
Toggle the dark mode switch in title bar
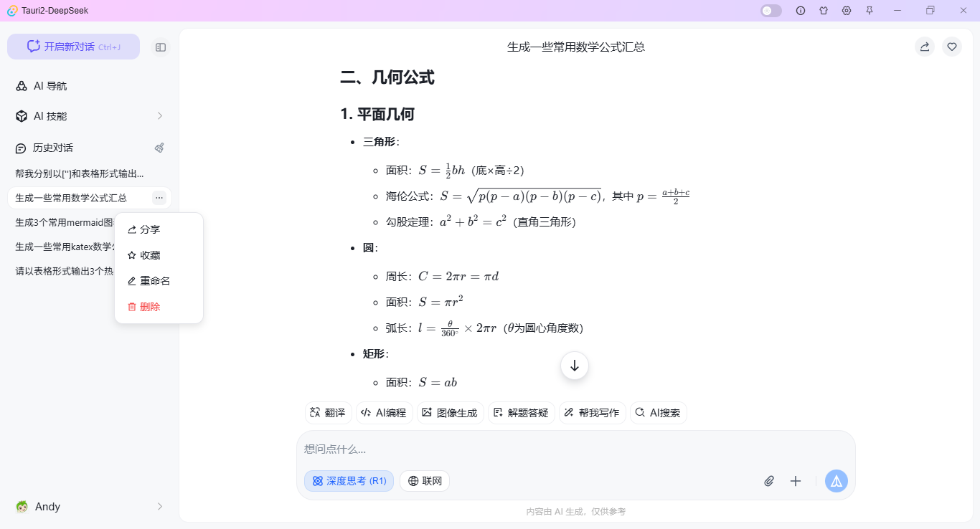pos(771,11)
